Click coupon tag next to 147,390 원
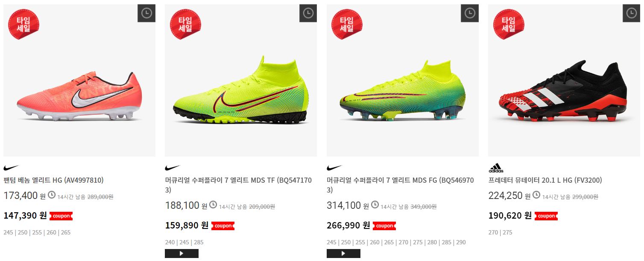This screenshot has height=261, width=644. click(61, 216)
